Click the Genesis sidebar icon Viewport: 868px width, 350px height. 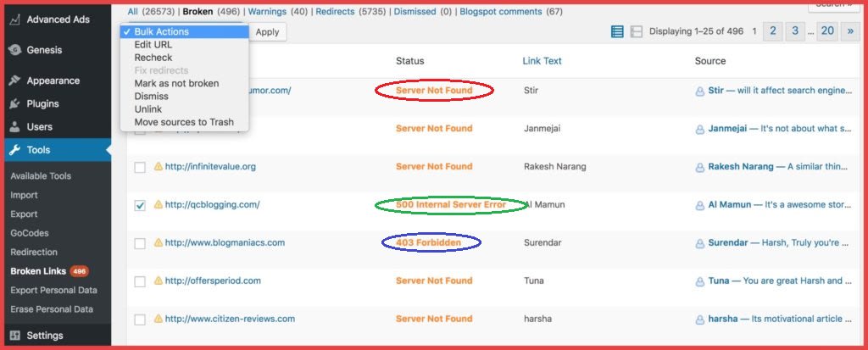click(15, 50)
